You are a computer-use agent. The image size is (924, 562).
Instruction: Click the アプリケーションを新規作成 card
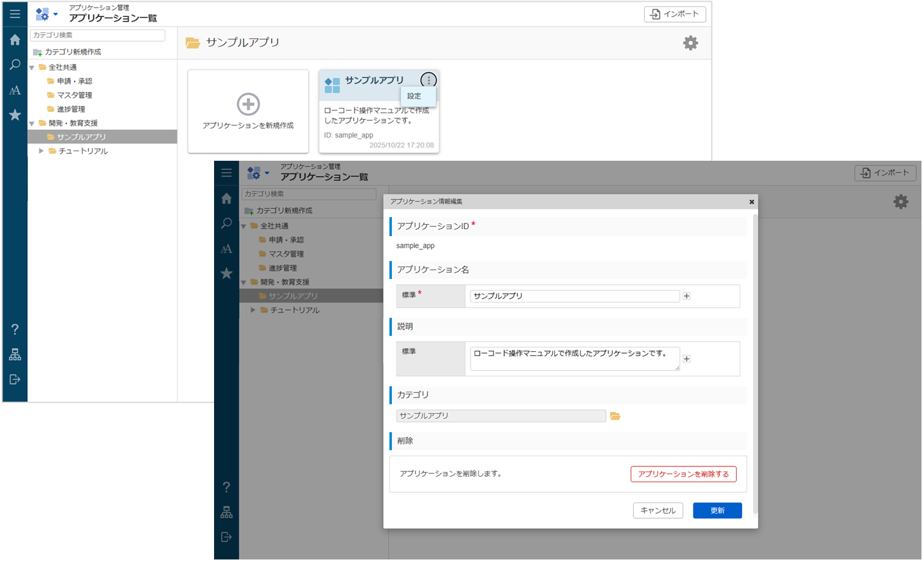248,111
